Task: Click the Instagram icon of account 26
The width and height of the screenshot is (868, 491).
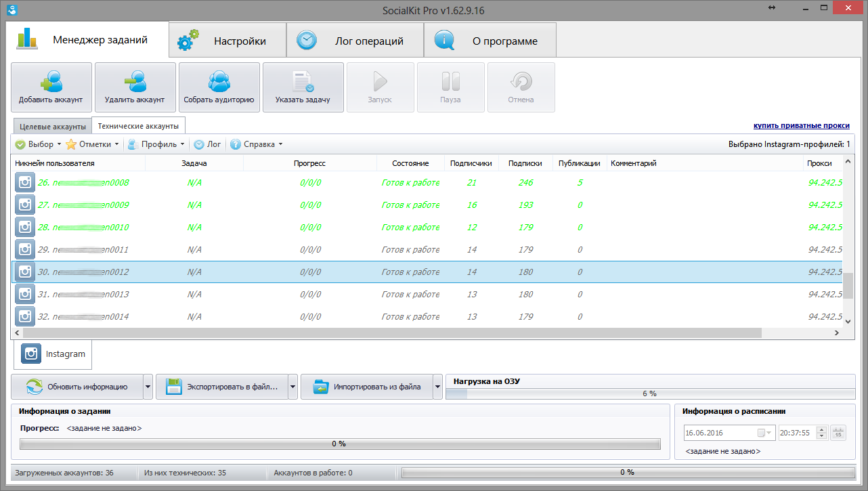Action: pyautogui.click(x=25, y=183)
